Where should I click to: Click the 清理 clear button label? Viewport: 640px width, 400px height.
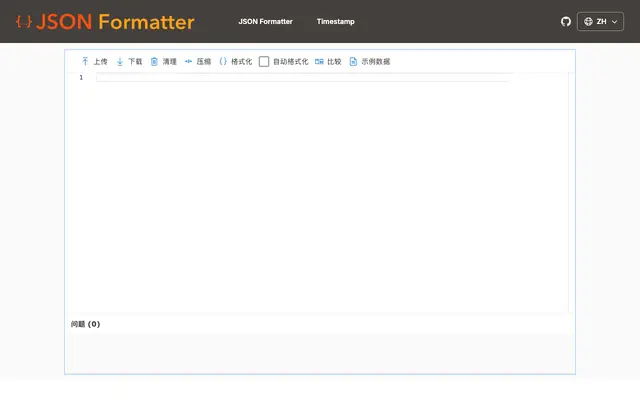tap(169, 62)
